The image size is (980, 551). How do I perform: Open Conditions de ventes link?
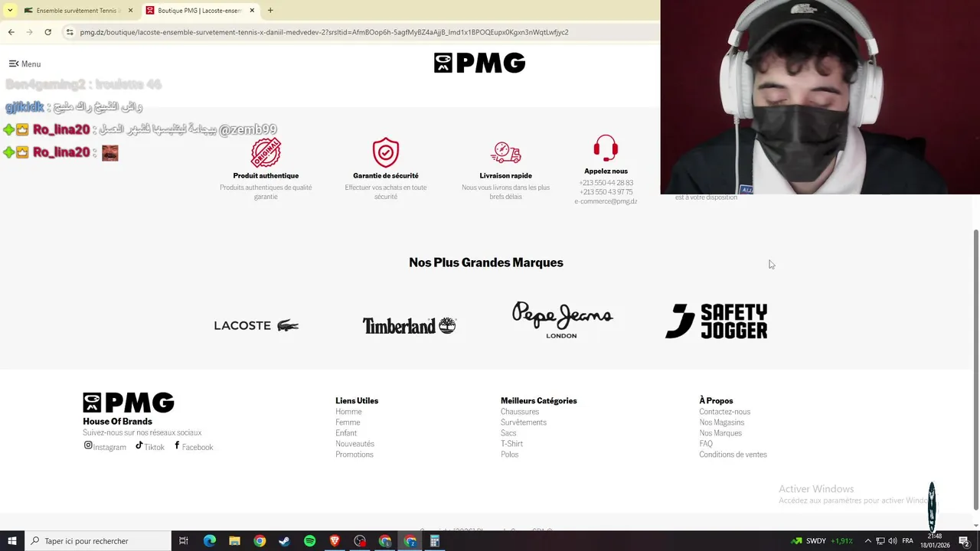point(733,455)
